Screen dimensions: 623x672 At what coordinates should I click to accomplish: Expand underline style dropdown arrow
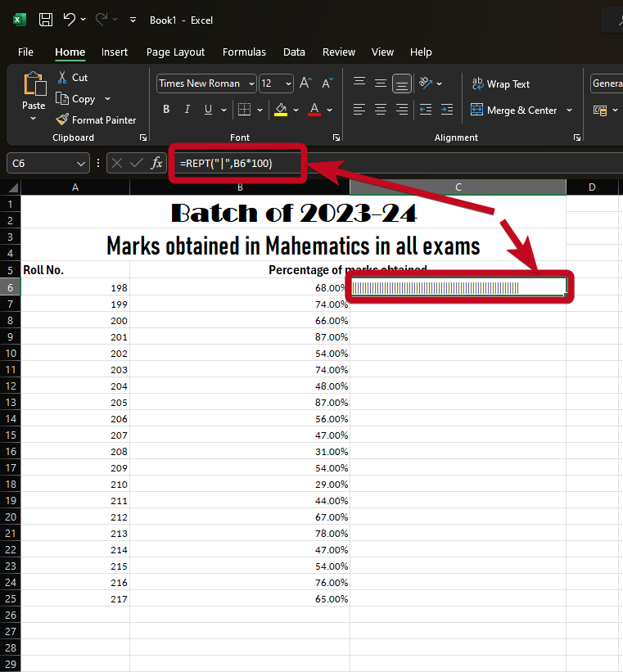[223, 110]
